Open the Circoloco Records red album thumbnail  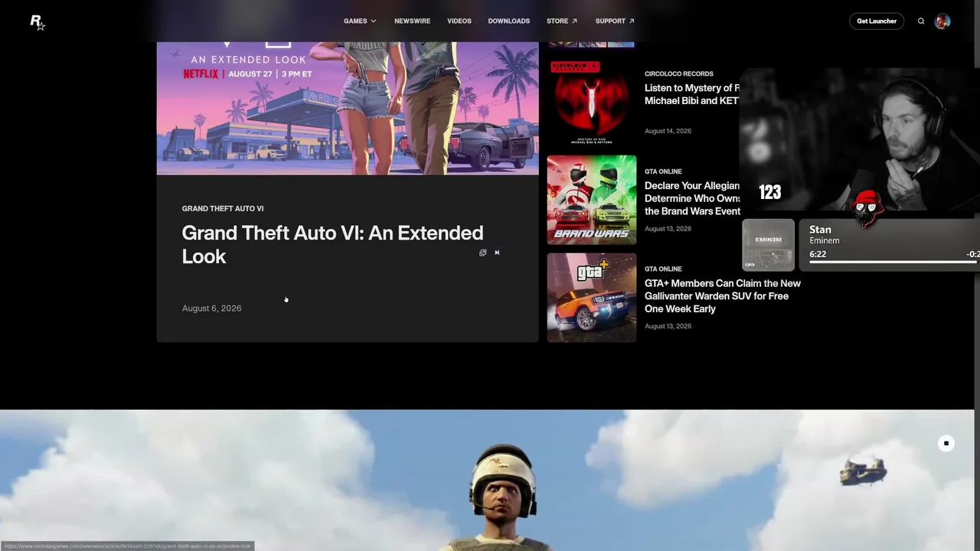coord(592,102)
